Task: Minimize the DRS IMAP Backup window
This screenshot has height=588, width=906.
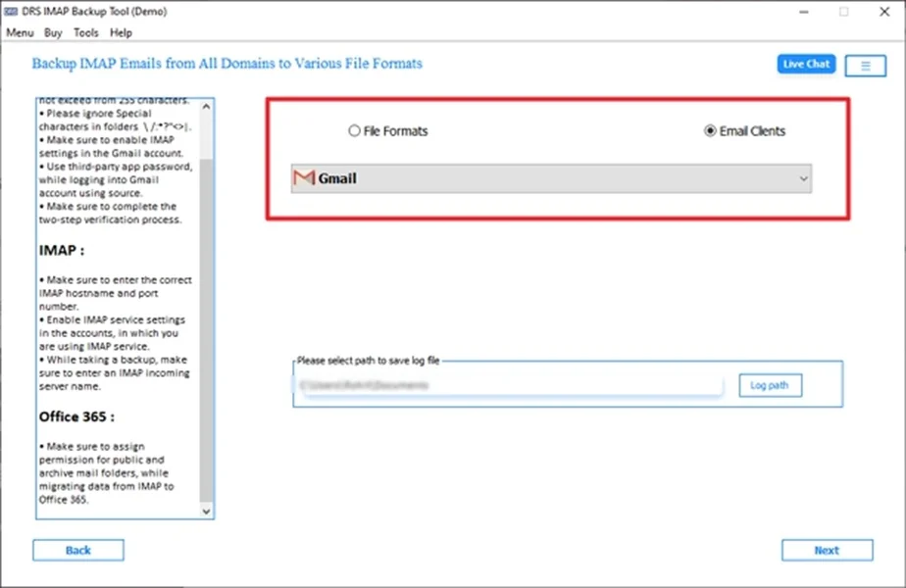Action: 798,12
